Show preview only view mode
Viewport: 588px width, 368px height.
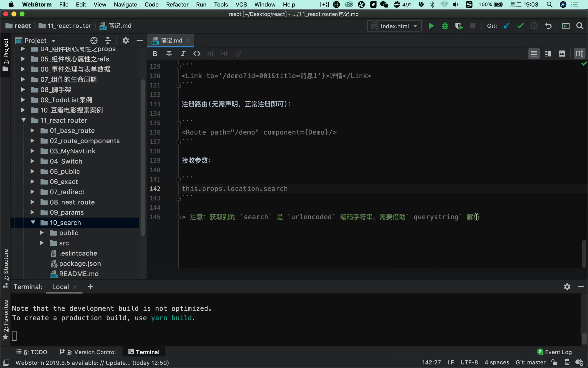click(x=562, y=54)
